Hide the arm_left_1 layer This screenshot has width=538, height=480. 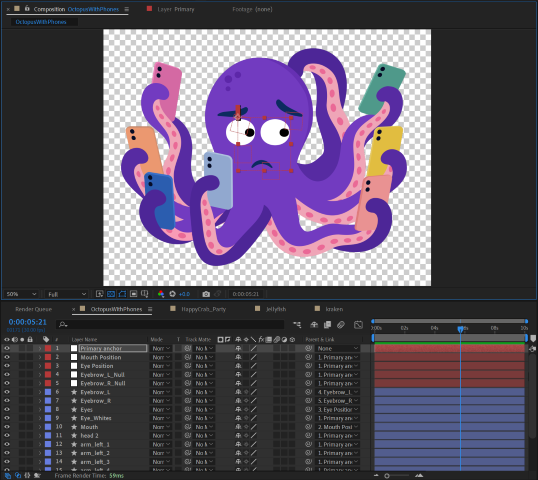coord(7,444)
